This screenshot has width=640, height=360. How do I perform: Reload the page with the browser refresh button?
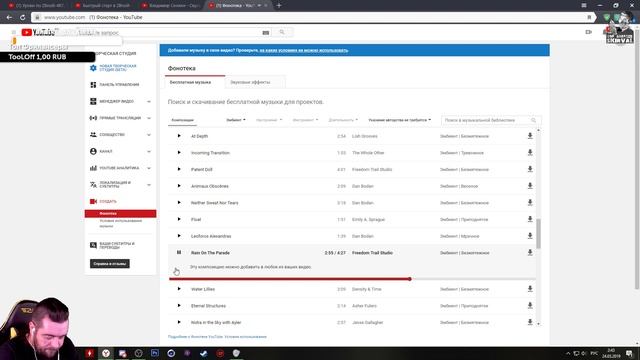coord(22,17)
